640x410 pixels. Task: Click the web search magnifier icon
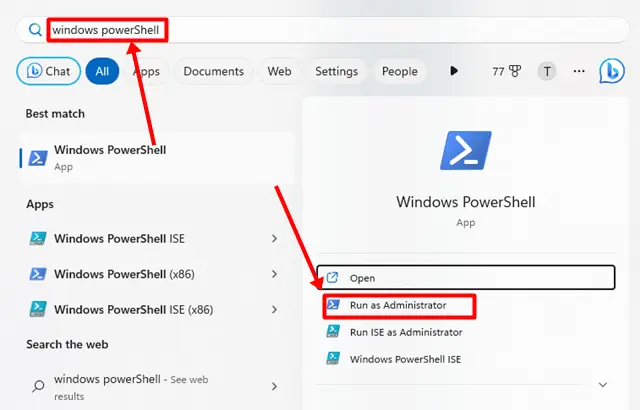pos(37,384)
